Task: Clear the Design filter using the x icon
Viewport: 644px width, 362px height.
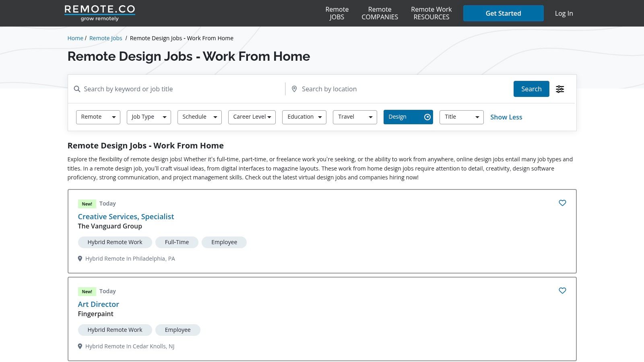Action: coord(427,117)
